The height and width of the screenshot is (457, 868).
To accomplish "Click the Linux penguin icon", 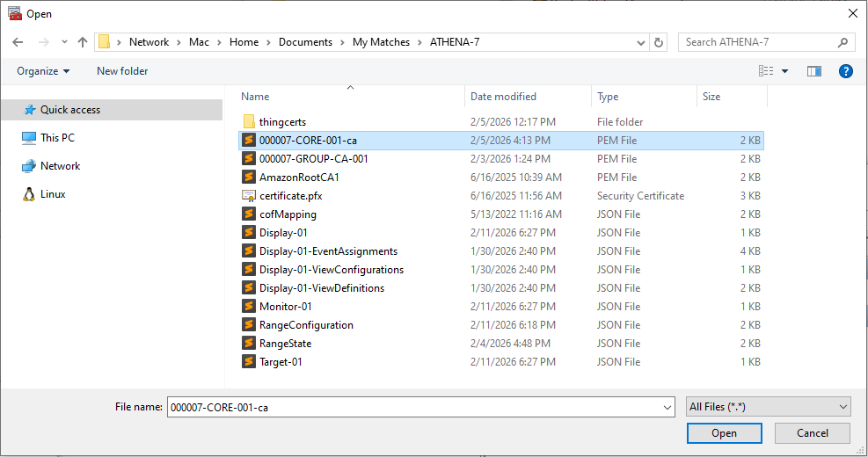I will click(x=29, y=194).
